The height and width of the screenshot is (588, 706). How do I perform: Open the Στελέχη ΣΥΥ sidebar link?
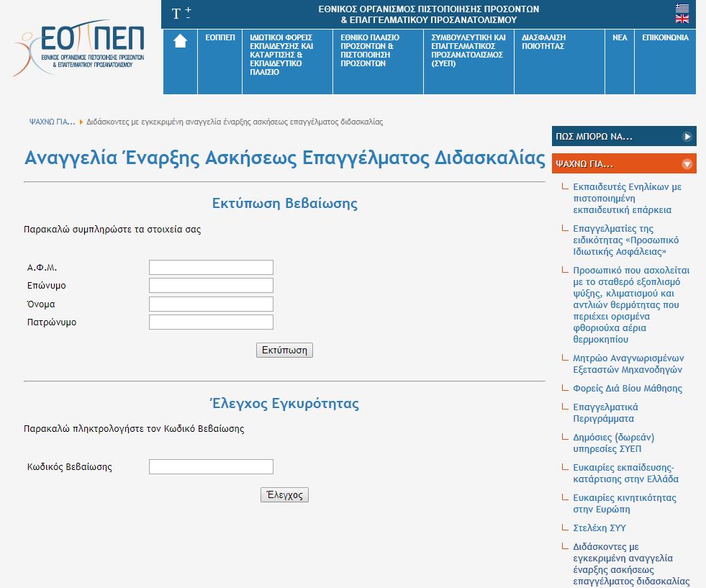click(x=599, y=528)
